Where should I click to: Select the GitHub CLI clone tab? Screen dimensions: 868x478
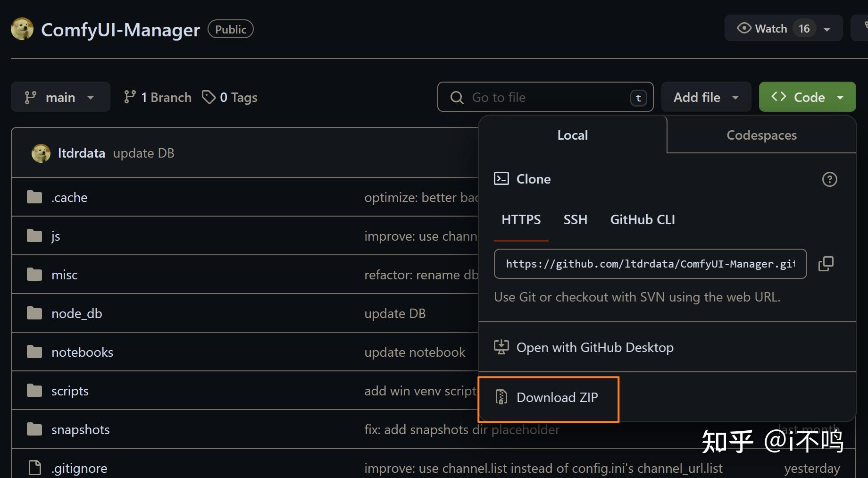pyautogui.click(x=642, y=220)
